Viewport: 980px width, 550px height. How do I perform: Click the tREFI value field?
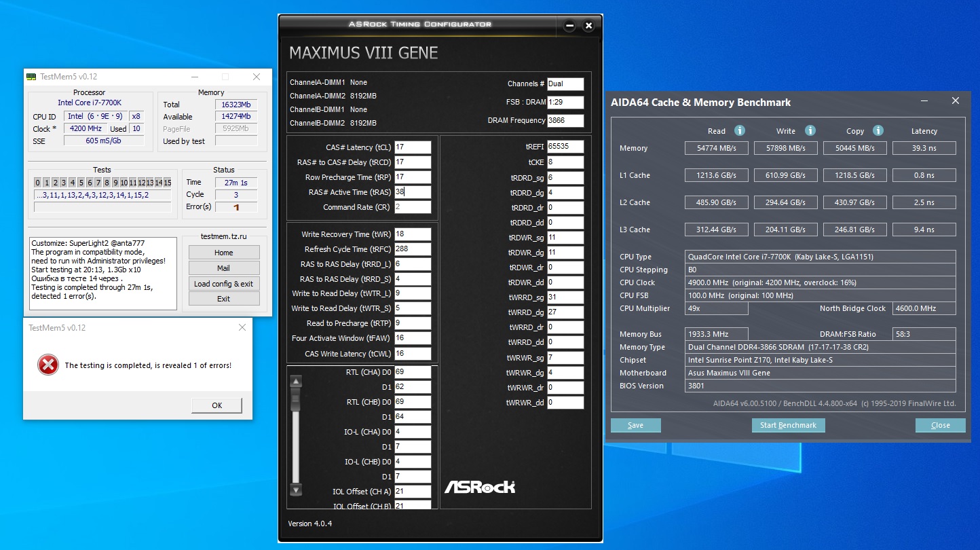click(565, 147)
